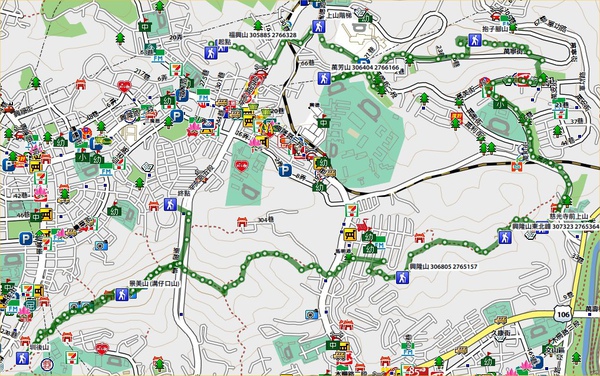Click the 景美山 (萬仔口山) label
Viewport: 600px width, 376px height.
(x=155, y=284)
